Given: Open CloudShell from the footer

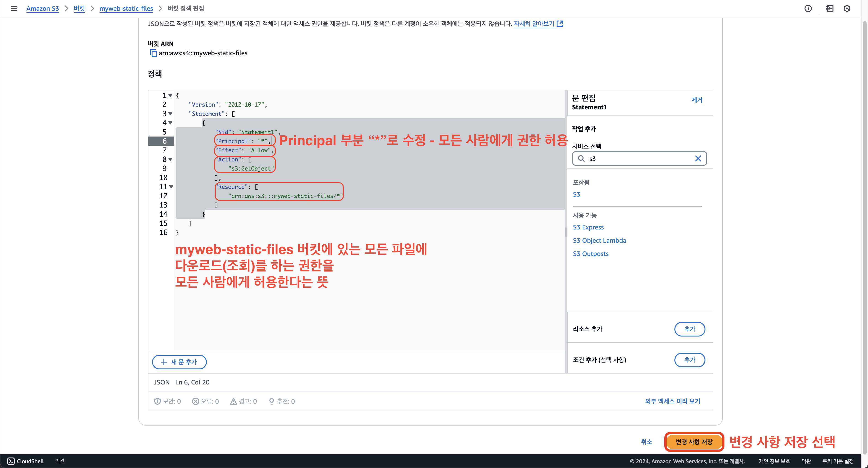Looking at the screenshot, I should [x=26, y=461].
